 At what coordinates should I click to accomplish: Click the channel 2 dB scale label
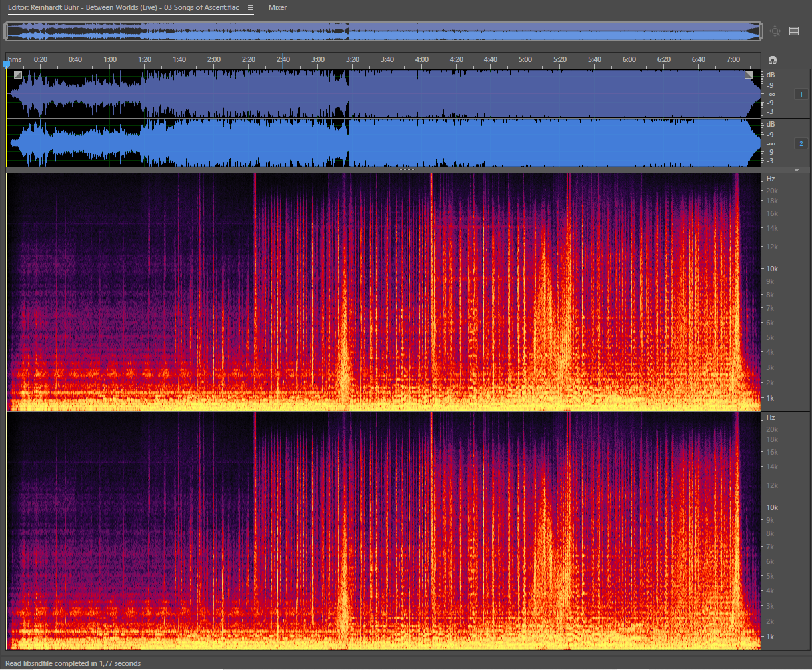tap(771, 124)
